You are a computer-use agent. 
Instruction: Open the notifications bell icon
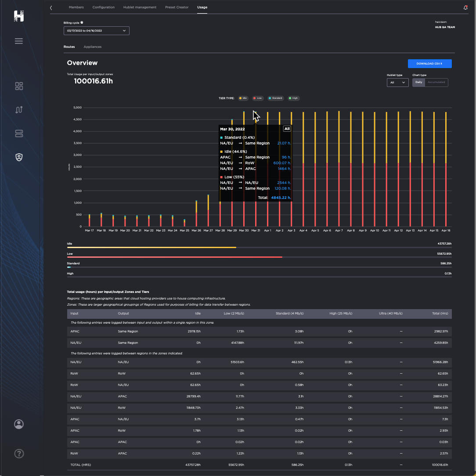point(466,7)
